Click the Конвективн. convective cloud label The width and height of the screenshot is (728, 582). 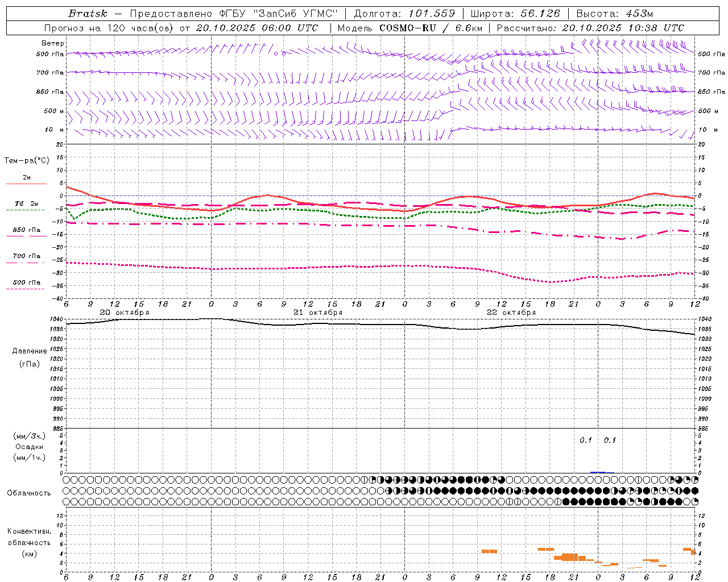(x=30, y=531)
